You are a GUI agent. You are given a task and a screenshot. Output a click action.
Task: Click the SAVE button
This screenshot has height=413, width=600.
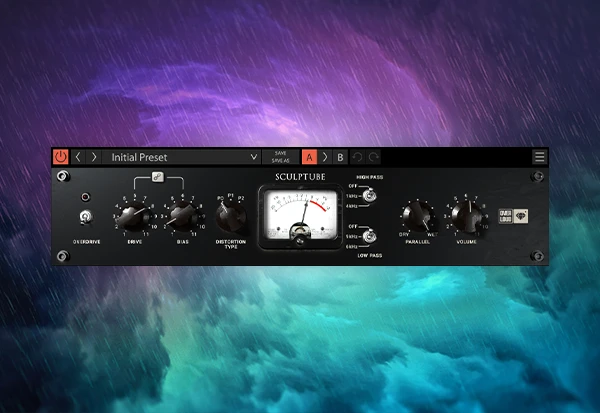[x=280, y=153]
